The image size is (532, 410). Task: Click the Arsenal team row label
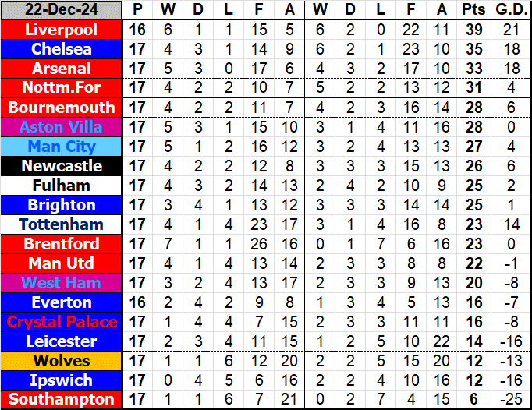(x=62, y=69)
